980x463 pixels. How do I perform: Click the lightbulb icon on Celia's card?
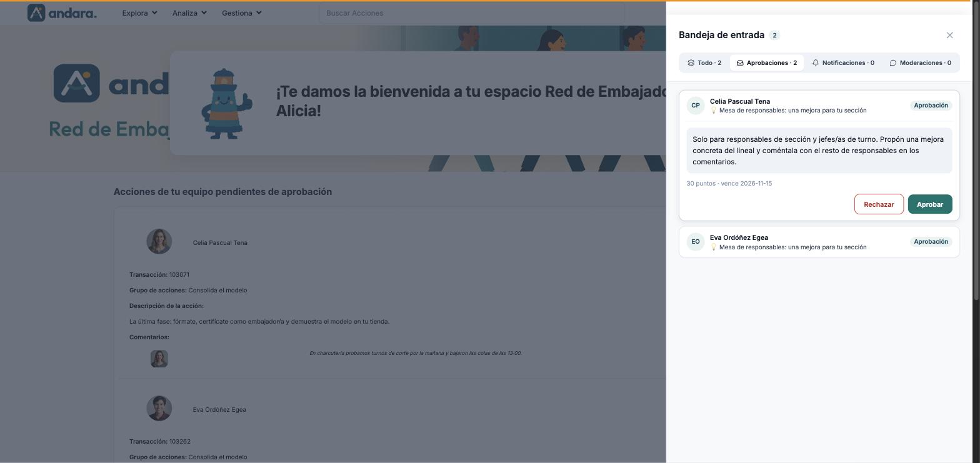(x=713, y=111)
